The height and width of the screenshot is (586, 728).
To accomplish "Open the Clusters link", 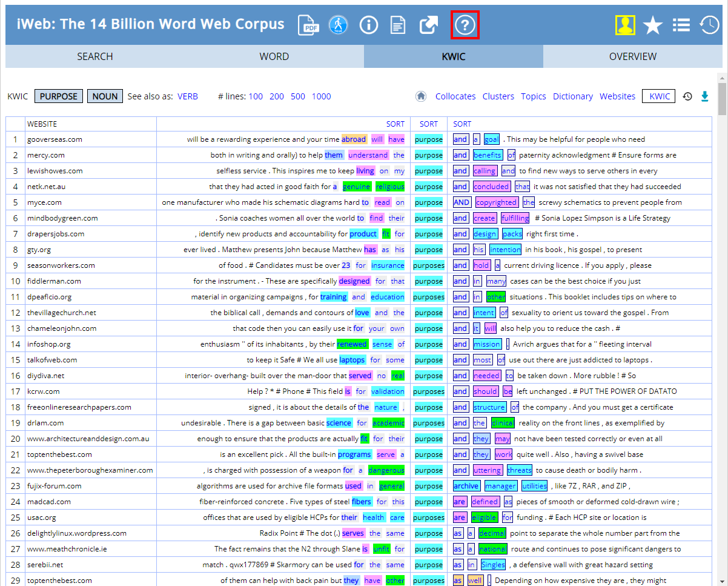I will coord(498,96).
